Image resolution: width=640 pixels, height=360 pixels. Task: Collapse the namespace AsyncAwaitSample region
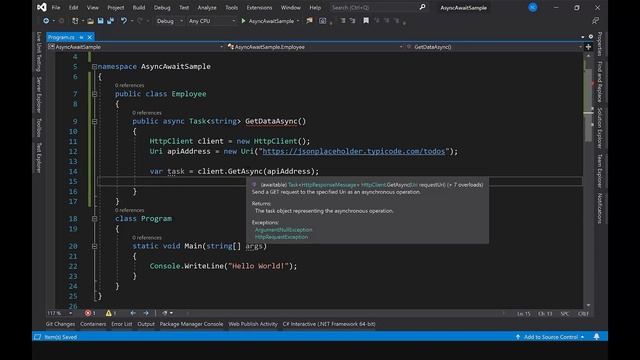coord(94,67)
